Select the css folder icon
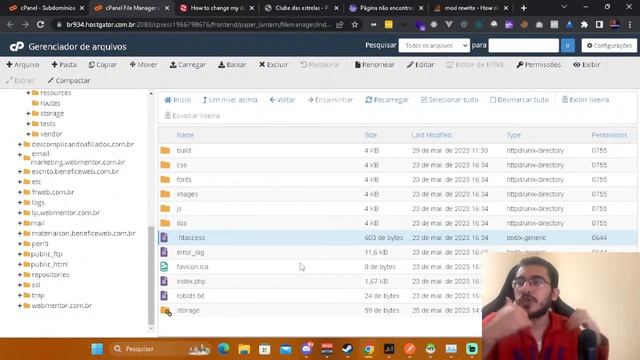This screenshot has width=640, height=360. point(165,165)
